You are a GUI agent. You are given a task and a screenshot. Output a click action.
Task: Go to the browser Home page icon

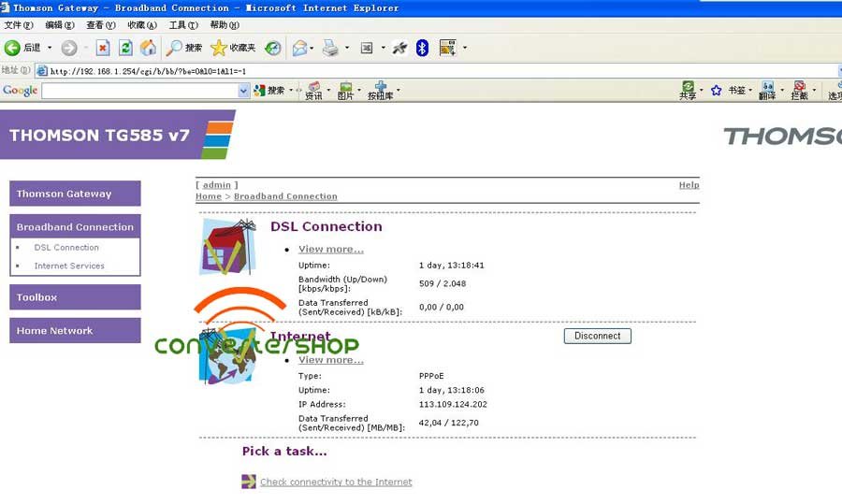click(148, 48)
